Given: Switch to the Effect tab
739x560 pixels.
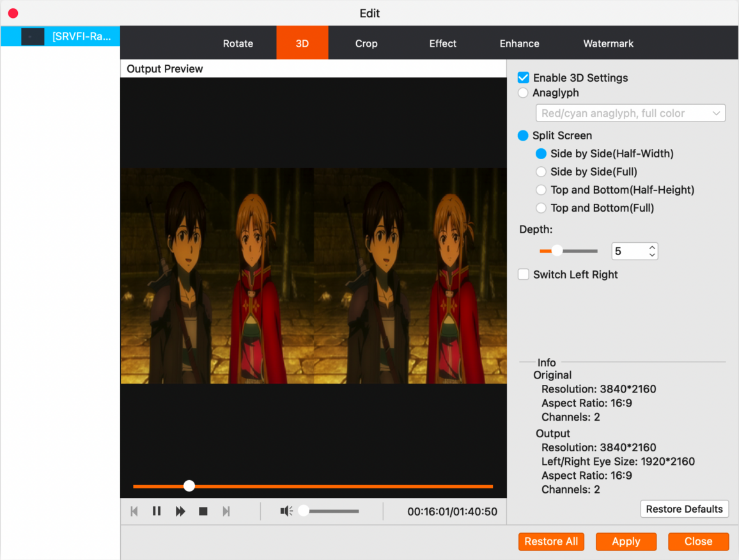Looking at the screenshot, I should click(x=442, y=43).
